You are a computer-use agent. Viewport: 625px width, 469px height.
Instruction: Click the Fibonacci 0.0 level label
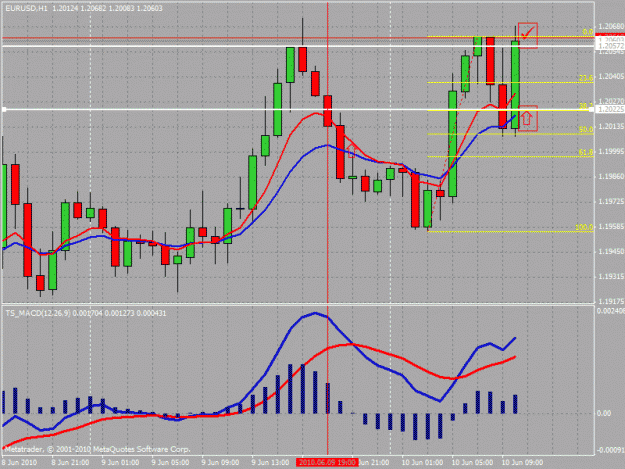click(x=588, y=32)
